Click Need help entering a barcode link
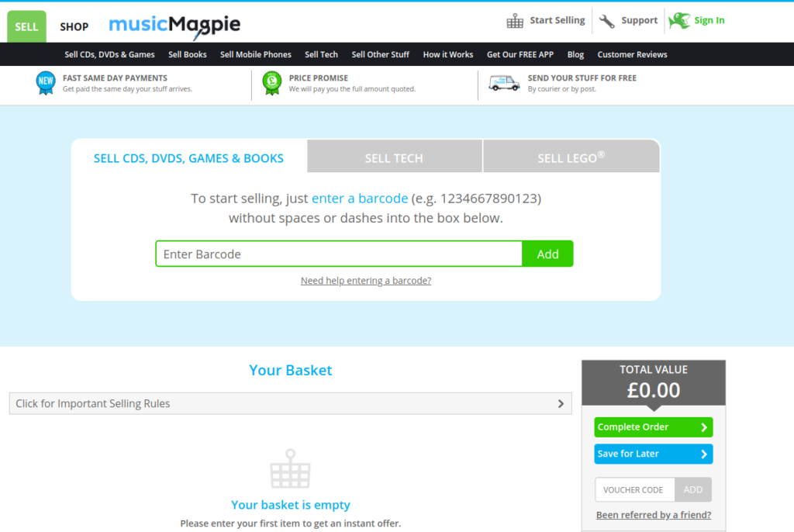The width and height of the screenshot is (794, 532). [366, 281]
